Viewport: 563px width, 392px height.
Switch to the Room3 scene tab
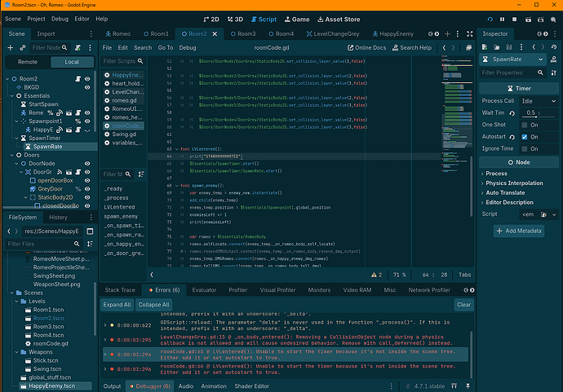(243, 33)
